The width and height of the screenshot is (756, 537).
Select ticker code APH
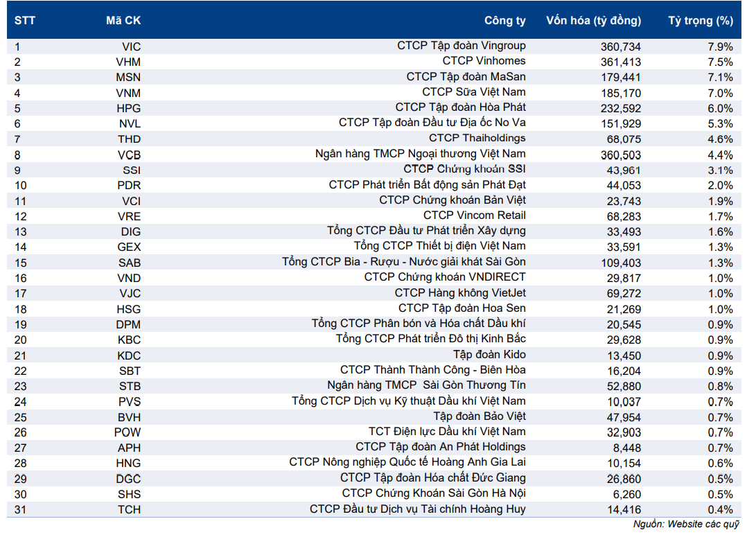[129, 448]
